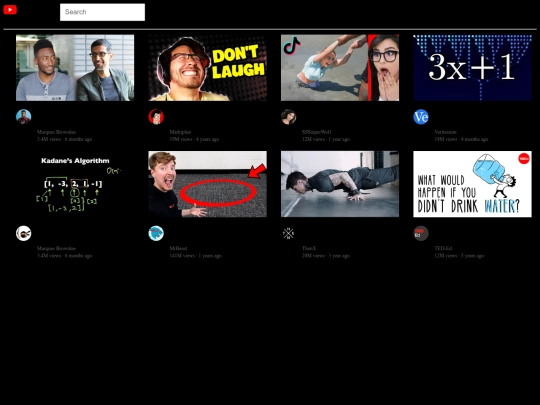Screen dimensions: 540x405
Task: Click the TED-Ed channel name
Action: point(443,248)
